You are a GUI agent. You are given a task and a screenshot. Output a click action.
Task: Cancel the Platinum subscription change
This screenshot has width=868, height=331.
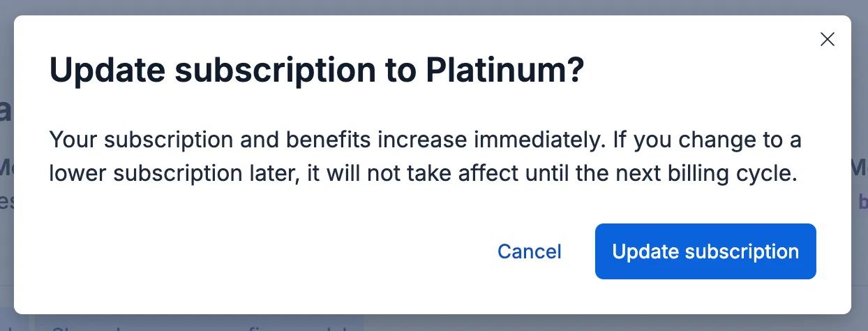point(529,251)
